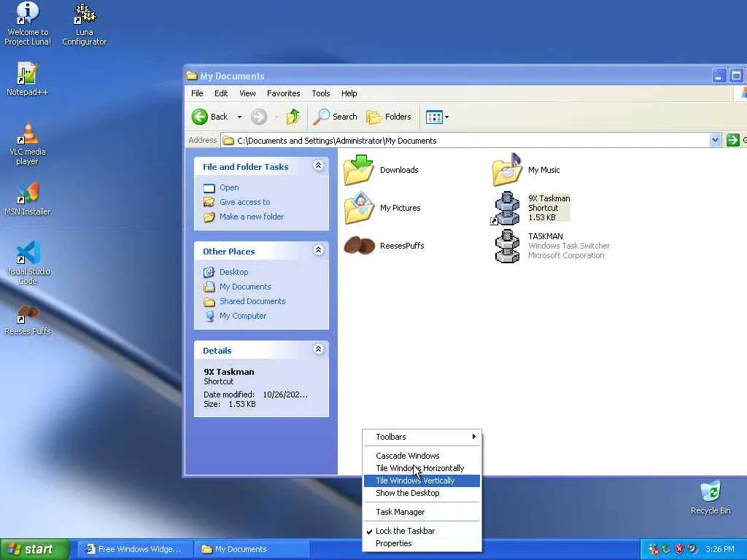Choose Cascade Windows from context menu
This screenshot has width=747, height=560.
tap(422, 456)
